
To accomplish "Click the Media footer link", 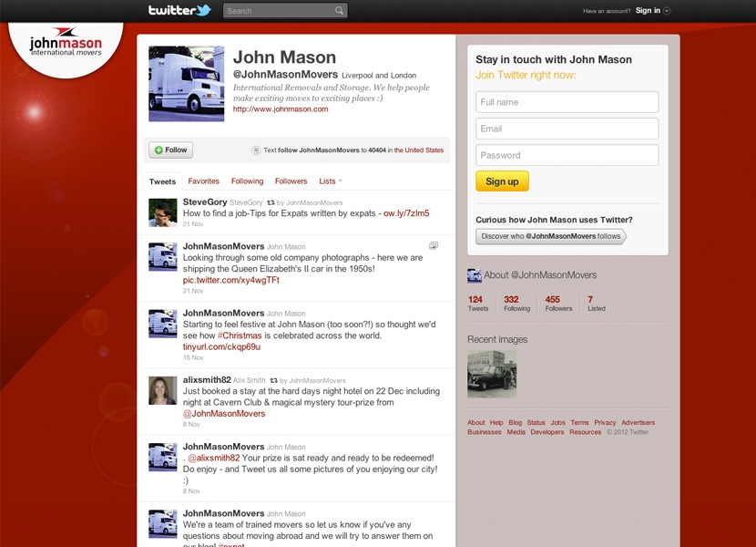I will coord(516,432).
